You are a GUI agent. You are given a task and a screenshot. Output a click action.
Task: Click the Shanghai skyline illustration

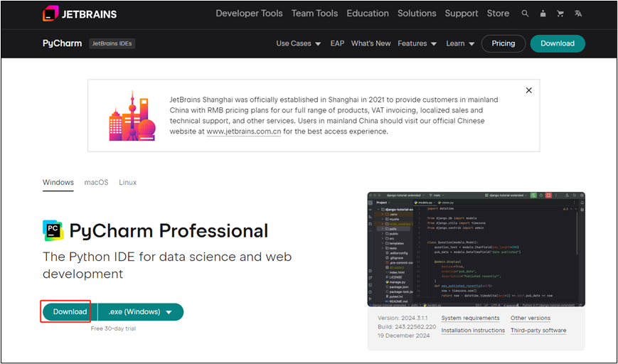click(132, 116)
